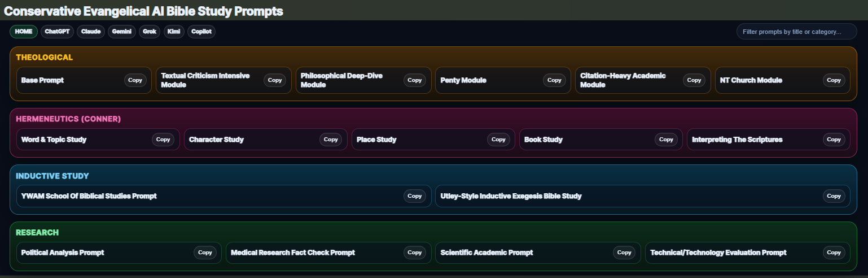The image size is (868, 278).
Task: Copy the Utley-Style Inductive Exegesis prompt
Action: click(x=834, y=196)
